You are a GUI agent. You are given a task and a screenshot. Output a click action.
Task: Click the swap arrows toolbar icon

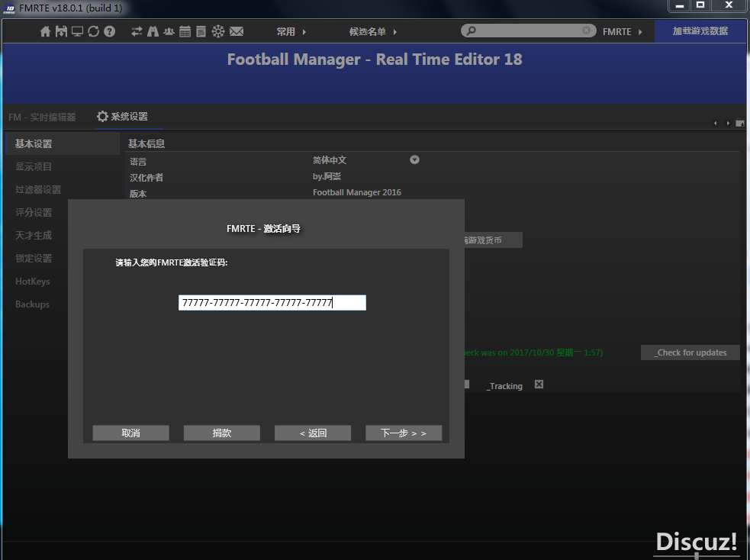(137, 31)
